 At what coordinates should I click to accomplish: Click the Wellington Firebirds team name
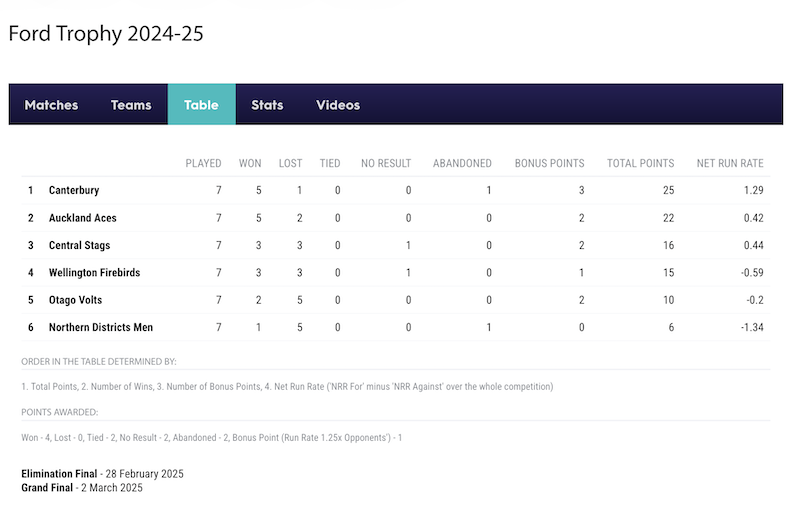click(94, 273)
